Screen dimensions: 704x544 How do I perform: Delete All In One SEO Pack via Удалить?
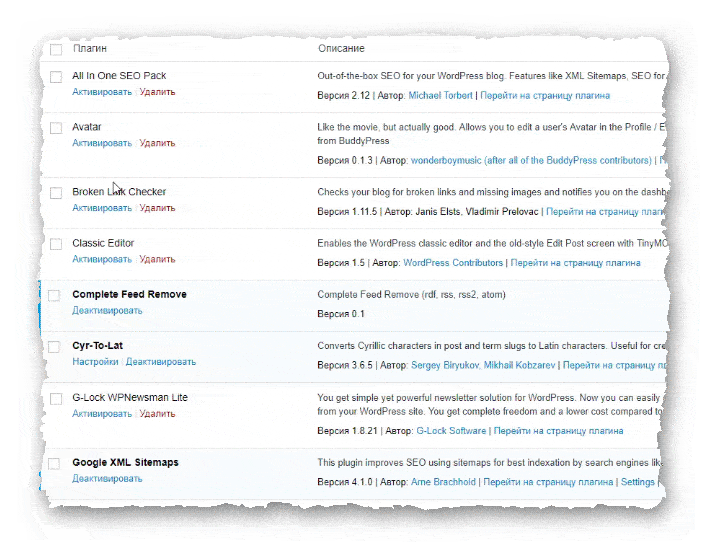click(x=157, y=92)
